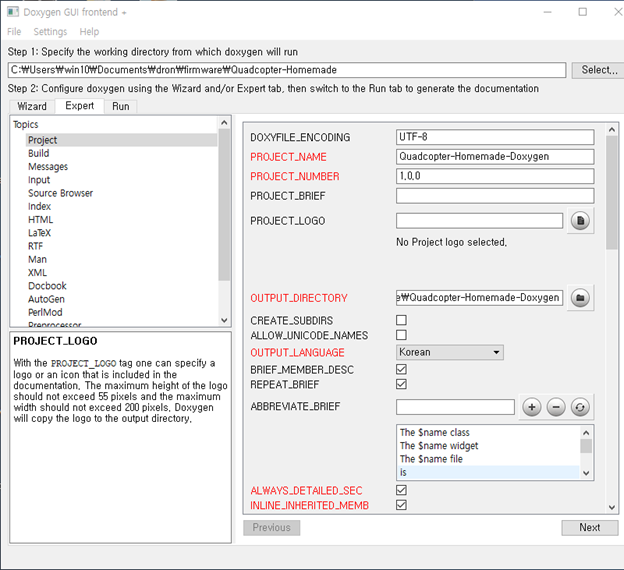Select 'The $name file' list entry
624x570 pixels.
coord(489,459)
